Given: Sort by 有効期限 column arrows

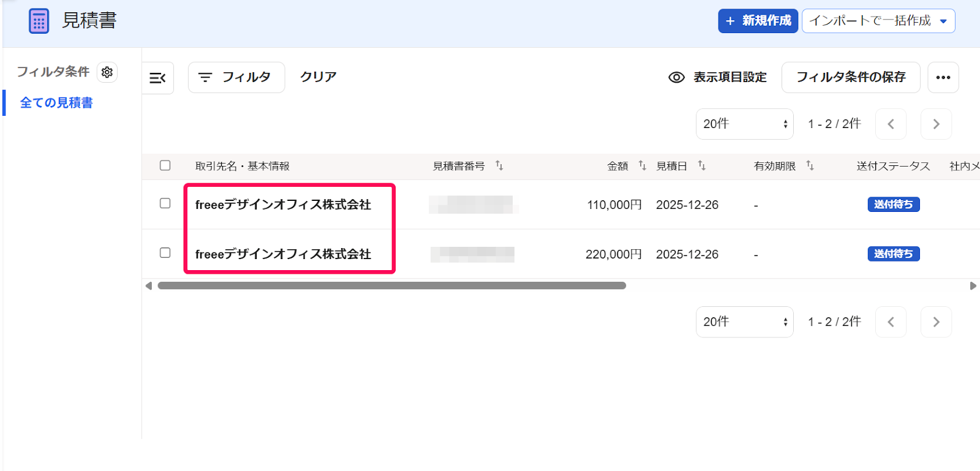Looking at the screenshot, I should coord(810,165).
